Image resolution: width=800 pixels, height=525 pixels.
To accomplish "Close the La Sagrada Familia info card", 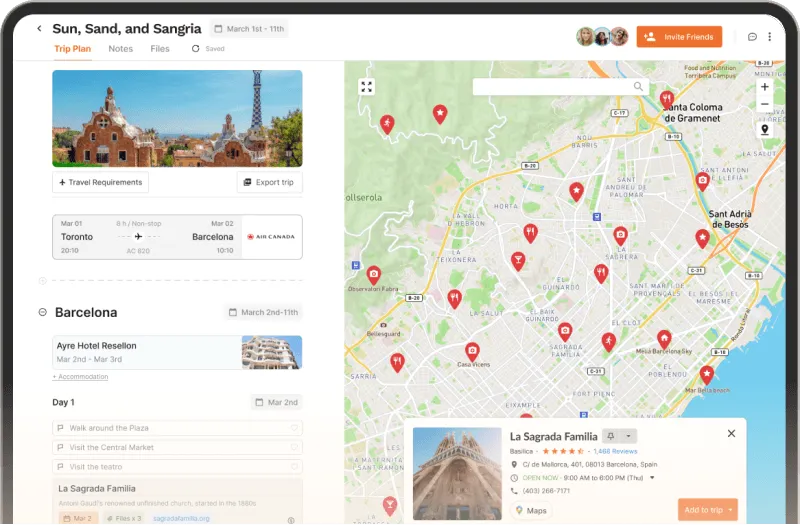I will click(731, 433).
